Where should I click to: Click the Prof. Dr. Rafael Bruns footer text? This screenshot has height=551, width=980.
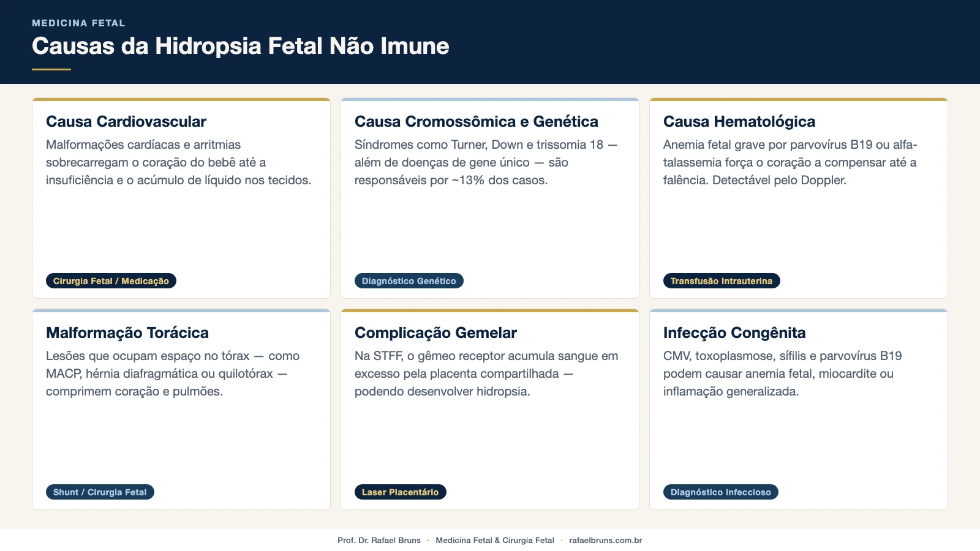point(380,541)
